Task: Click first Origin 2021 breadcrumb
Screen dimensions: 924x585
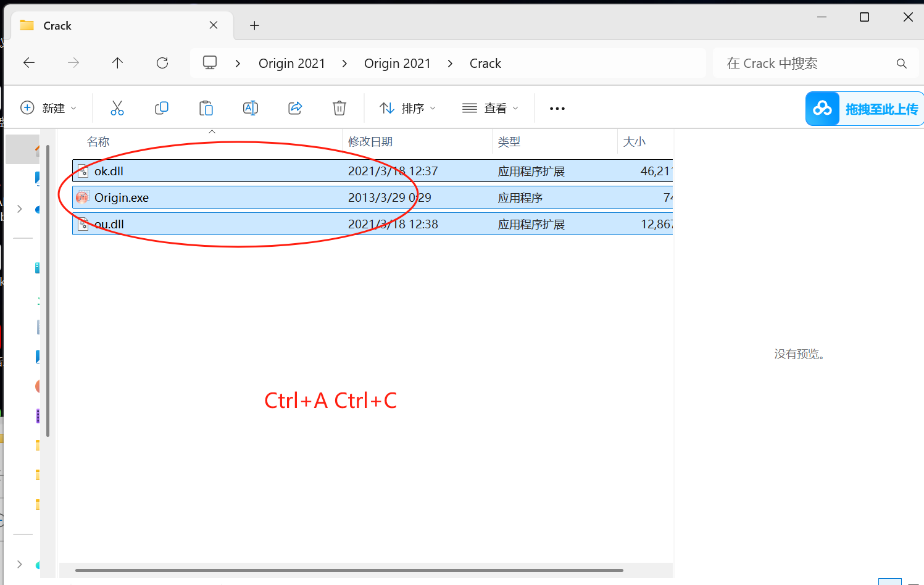Action: pos(292,64)
